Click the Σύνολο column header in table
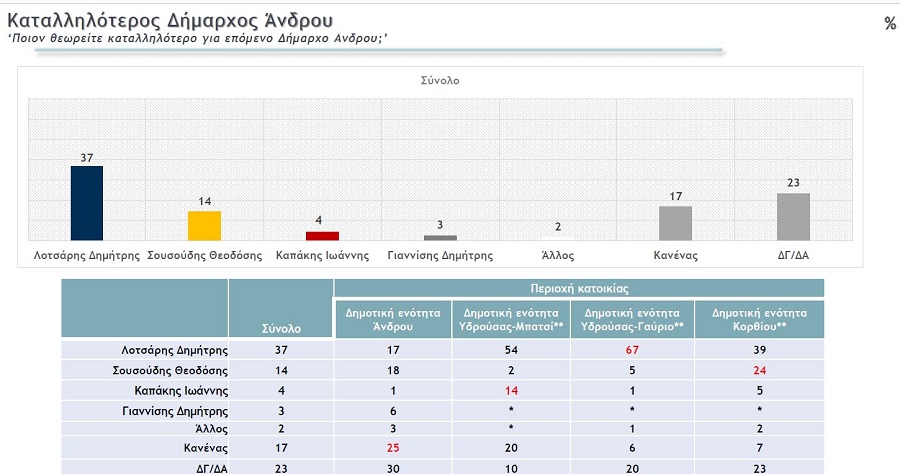Viewport: 900px width, 474px height. (281, 327)
